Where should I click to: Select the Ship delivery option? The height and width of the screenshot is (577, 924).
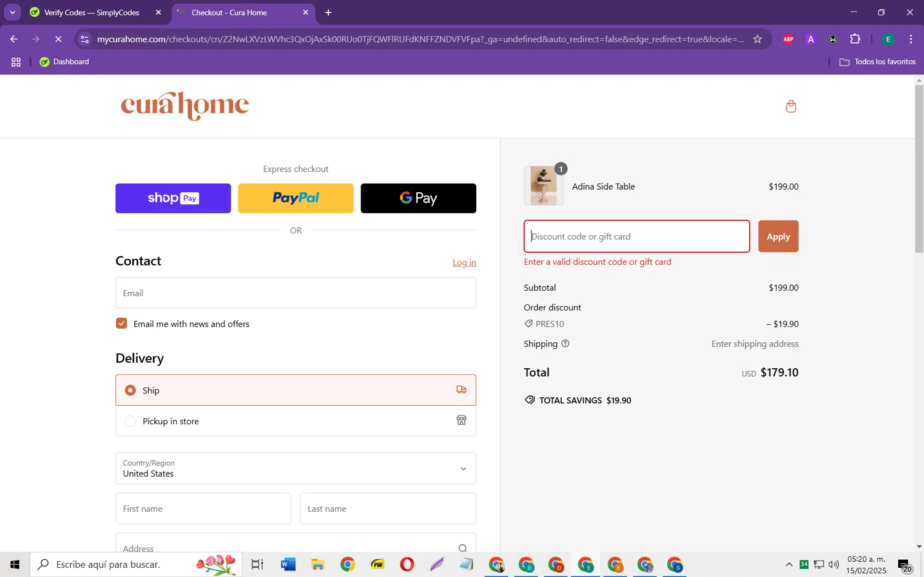click(x=296, y=390)
